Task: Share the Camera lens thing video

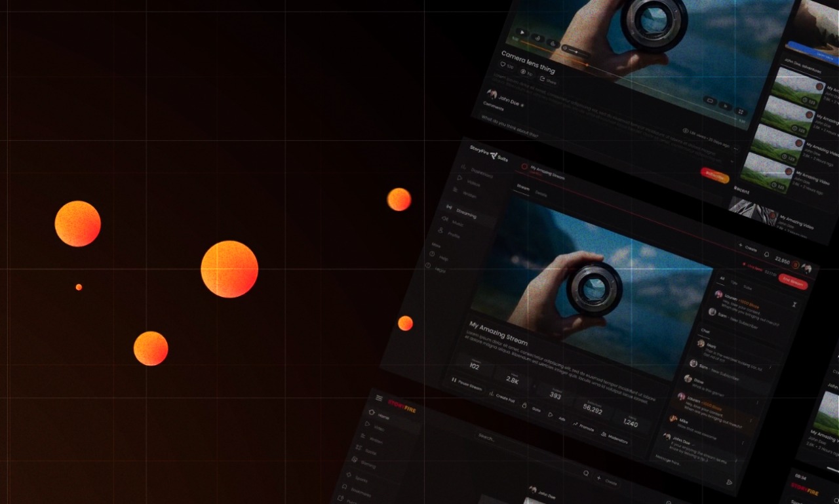Action: point(548,80)
